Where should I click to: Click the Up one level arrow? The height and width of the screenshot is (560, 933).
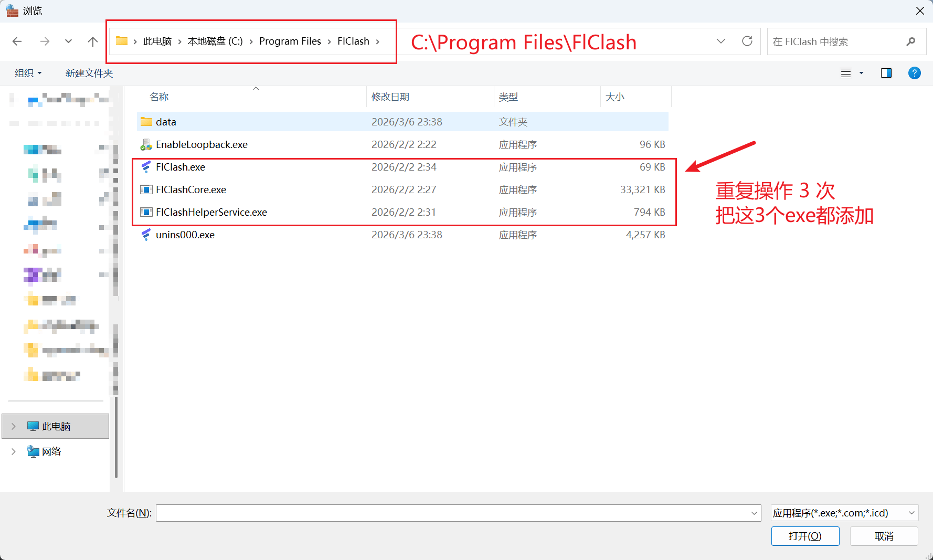[93, 41]
